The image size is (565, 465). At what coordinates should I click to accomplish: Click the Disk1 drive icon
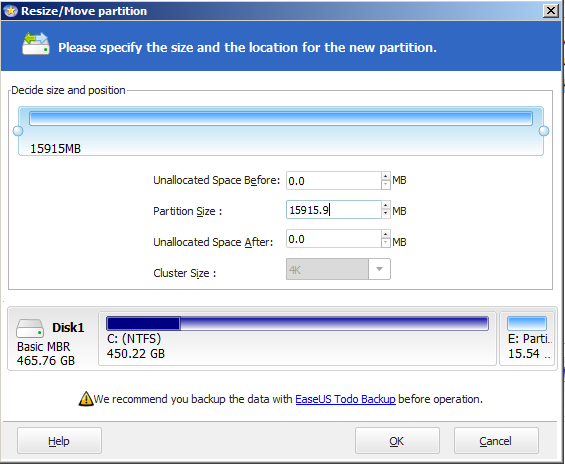click(x=30, y=328)
